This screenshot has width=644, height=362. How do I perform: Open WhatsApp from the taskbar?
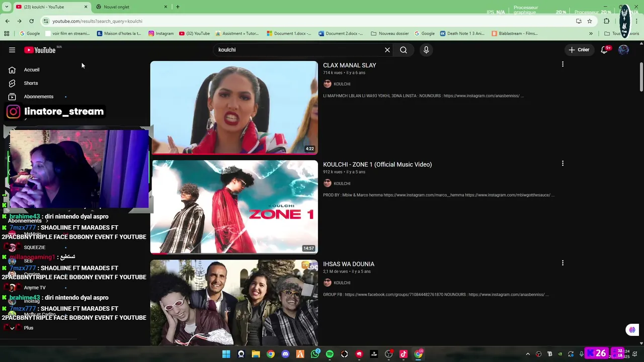click(315, 354)
